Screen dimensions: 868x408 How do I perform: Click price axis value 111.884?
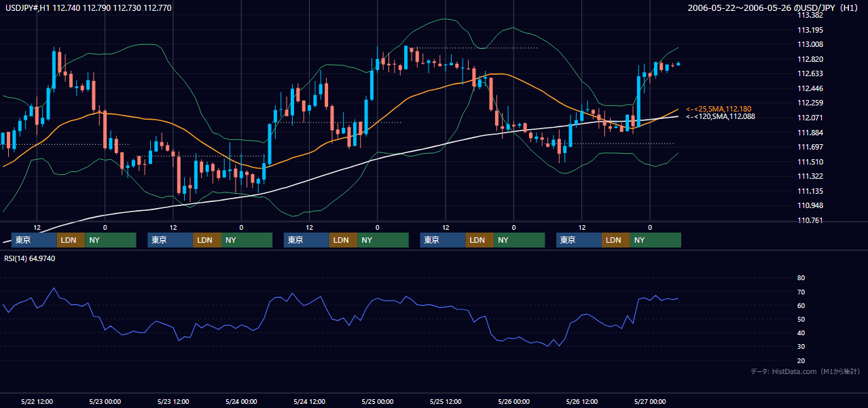pos(810,132)
